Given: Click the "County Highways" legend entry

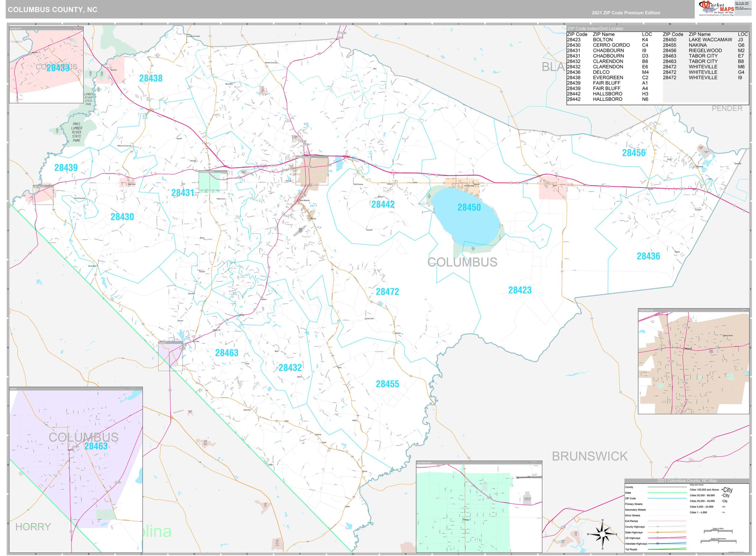Looking at the screenshot, I should click(635, 527).
